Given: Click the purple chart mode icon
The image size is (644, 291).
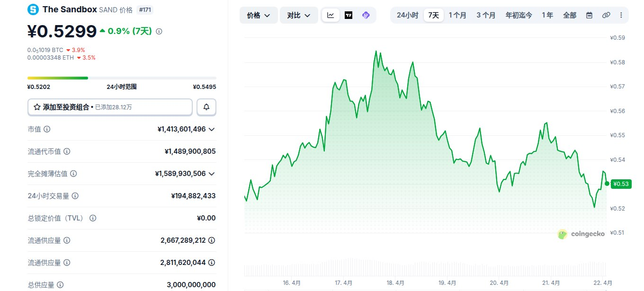Looking at the screenshot, I should click(x=366, y=15).
